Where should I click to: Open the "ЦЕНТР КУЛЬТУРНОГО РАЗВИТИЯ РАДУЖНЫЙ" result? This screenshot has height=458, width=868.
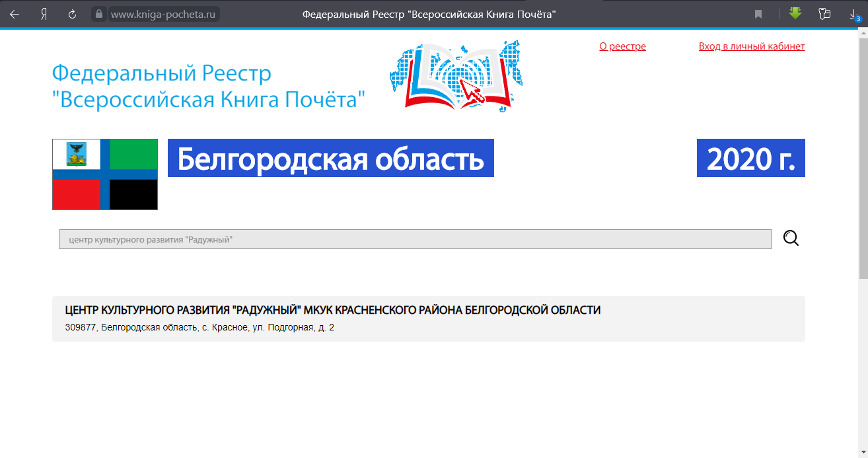click(x=333, y=311)
